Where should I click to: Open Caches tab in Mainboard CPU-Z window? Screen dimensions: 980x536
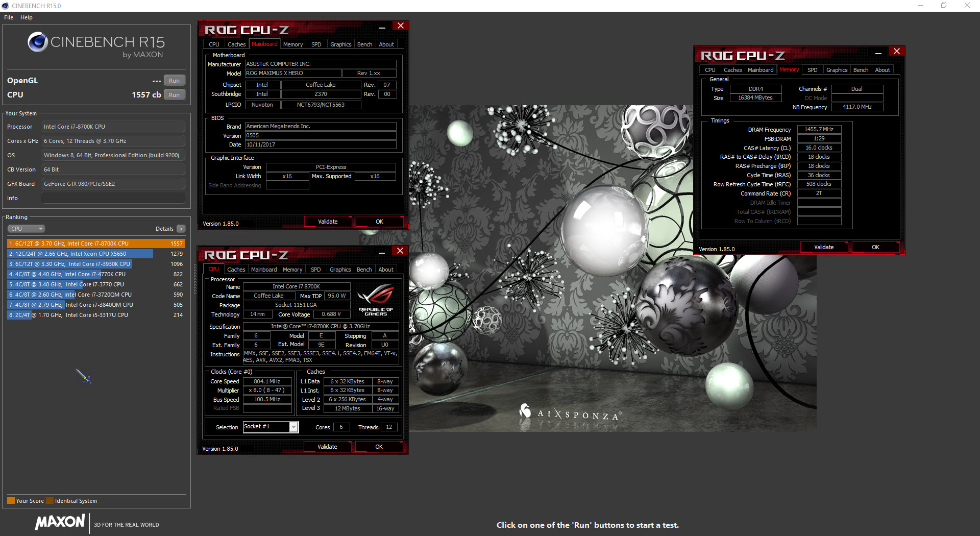click(236, 44)
